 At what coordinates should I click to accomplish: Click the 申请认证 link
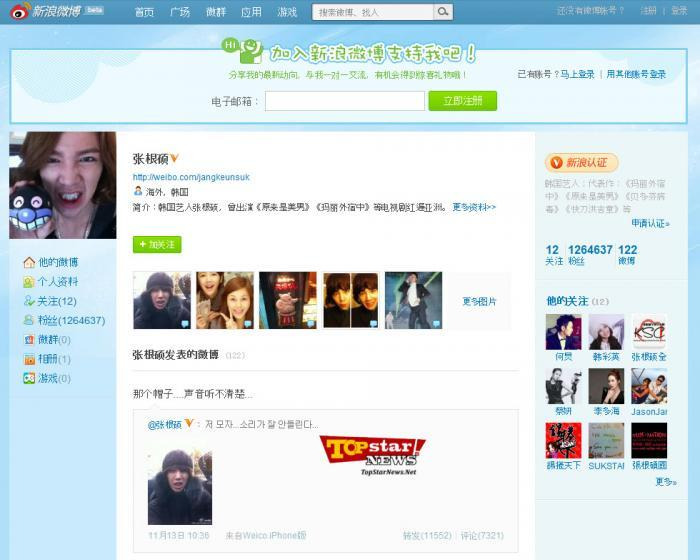click(650, 223)
